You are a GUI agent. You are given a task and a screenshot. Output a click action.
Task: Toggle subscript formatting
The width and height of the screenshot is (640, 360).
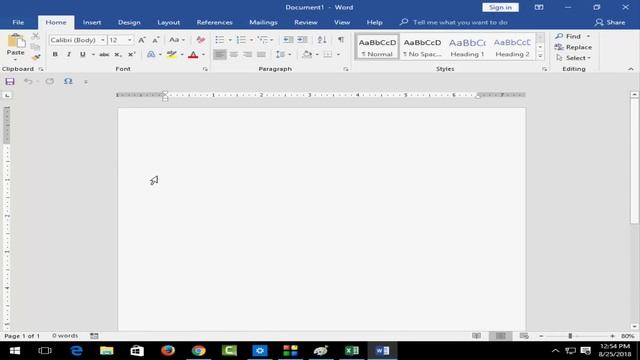[118, 55]
